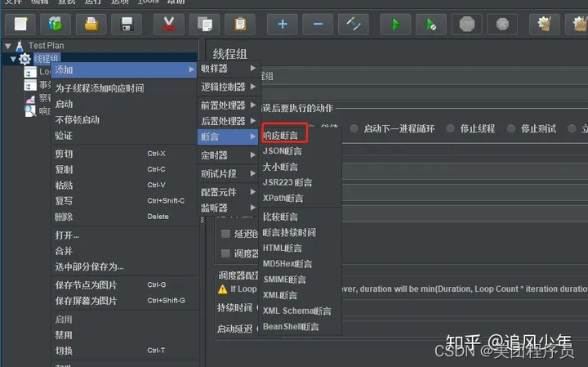Collapse the Test Plan tree node
Screen dimensions: 588x367
coord(8,46)
